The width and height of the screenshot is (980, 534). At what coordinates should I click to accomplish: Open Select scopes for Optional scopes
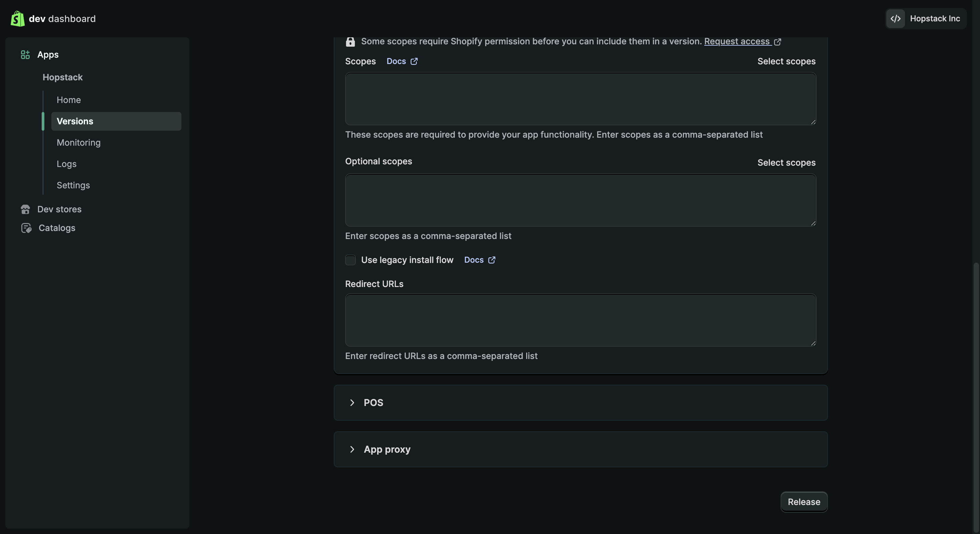pos(786,163)
